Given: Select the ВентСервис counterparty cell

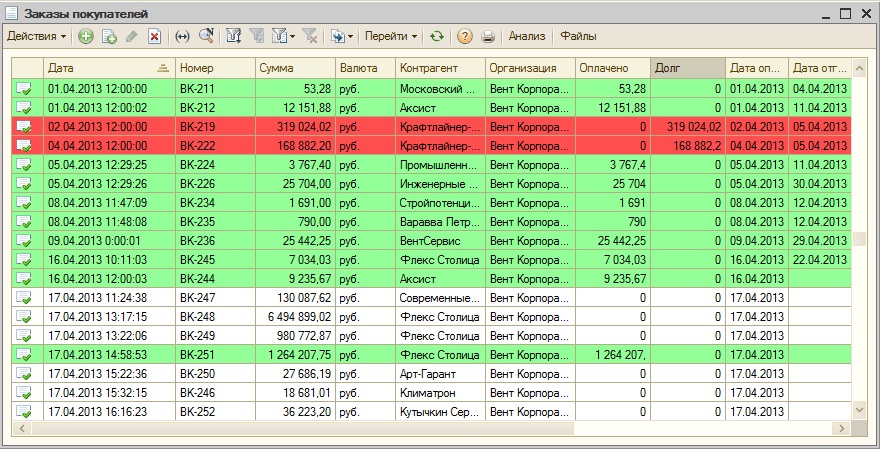Looking at the screenshot, I should coord(440,241).
